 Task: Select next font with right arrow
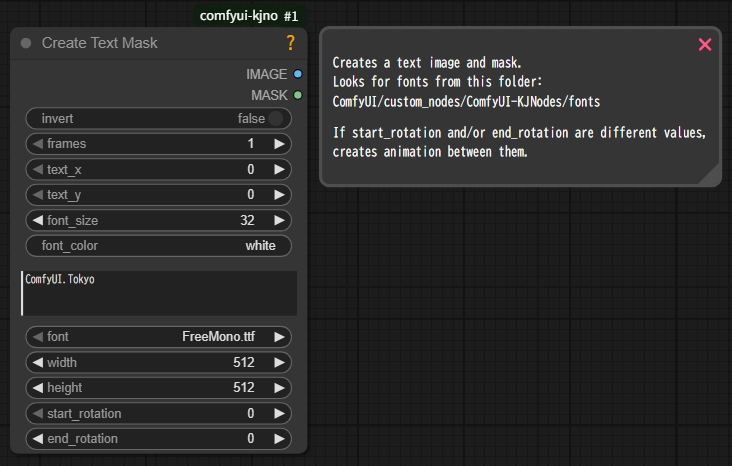(x=280, y=337)
